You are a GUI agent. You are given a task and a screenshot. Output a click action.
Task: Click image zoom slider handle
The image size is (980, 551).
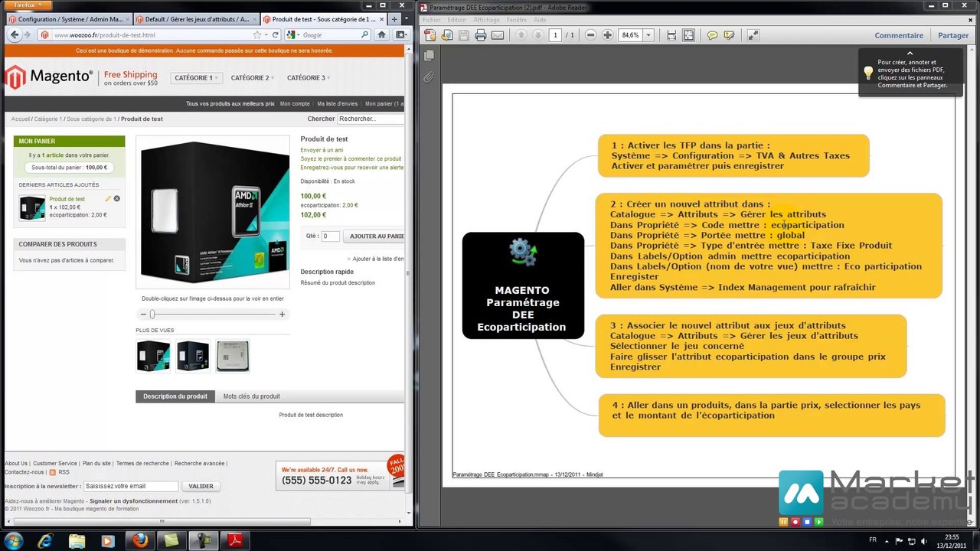[152, 314]
